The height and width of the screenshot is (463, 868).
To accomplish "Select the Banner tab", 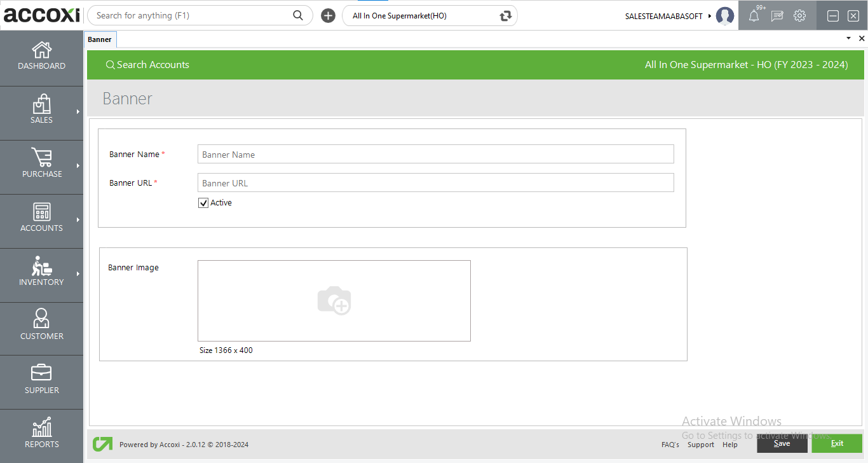I will click(x=100, y=39).
